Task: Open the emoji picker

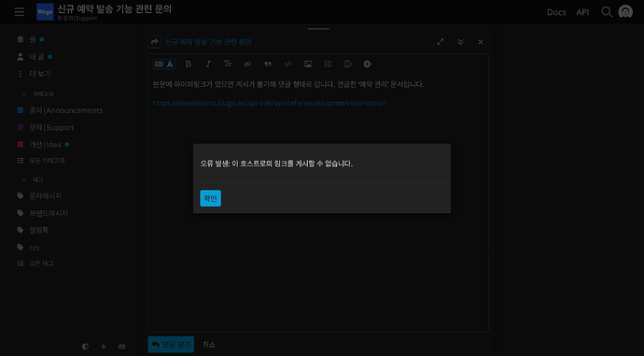Action: coord(347,64)
